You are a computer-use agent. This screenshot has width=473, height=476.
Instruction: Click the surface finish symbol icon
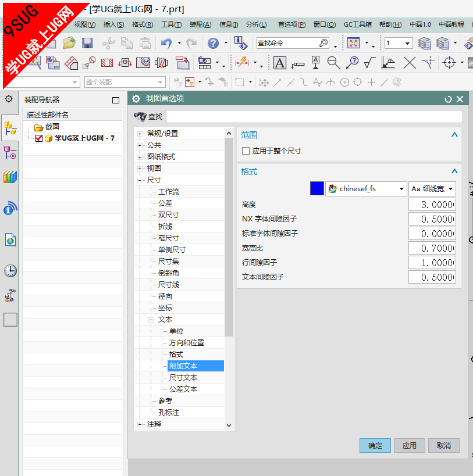369,63
